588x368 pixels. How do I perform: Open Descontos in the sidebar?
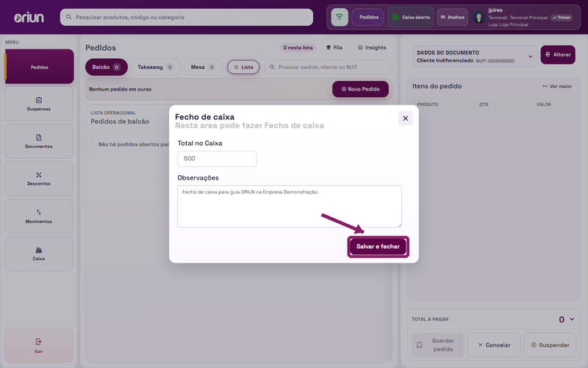click(39, 179)
